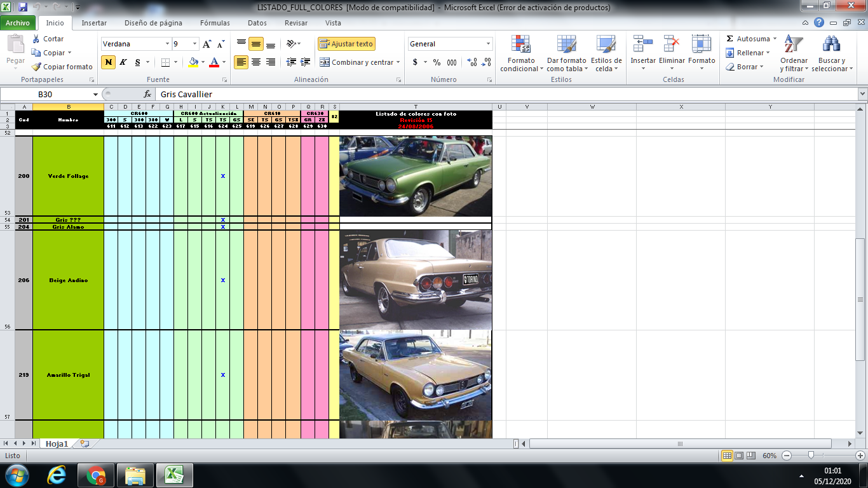Click Copiar formato paintbrush
The image size is (868, 488).
36,67
